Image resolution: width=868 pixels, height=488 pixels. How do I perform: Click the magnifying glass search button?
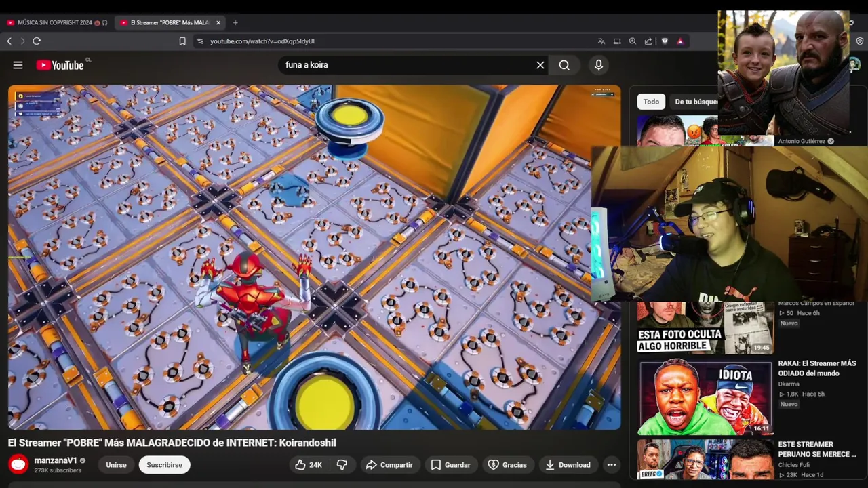(564, 65)
